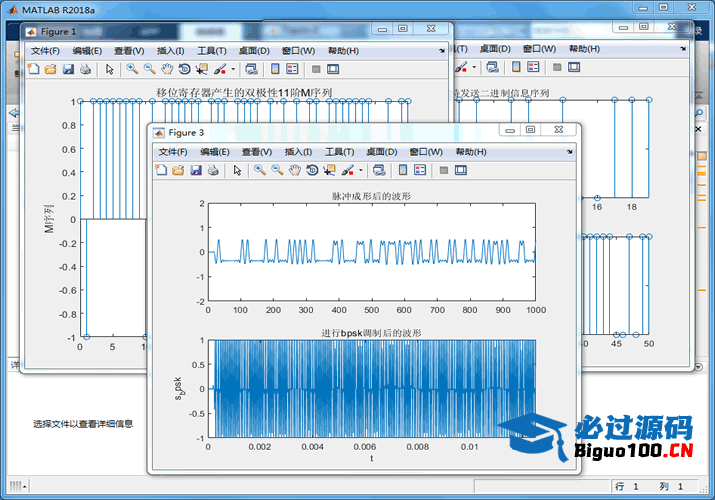Click Open File icon in Figure 1 toolbar

[51, 69]
